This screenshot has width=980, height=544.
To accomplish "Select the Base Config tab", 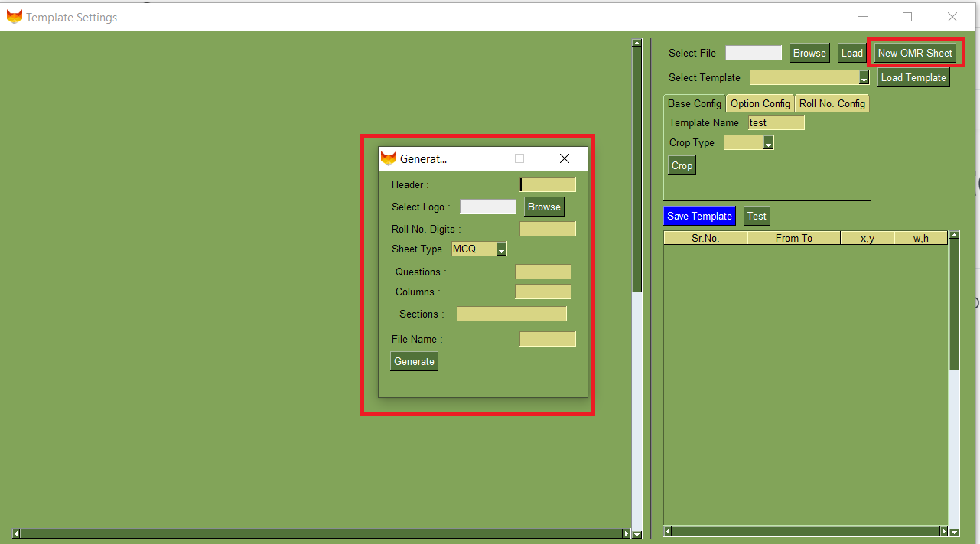I will tap(694, 103).
